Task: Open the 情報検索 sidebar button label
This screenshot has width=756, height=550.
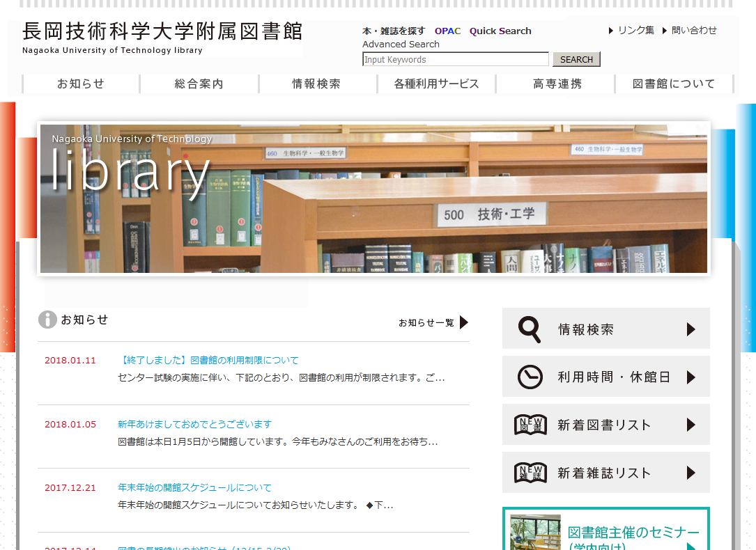Action: (x=586, y=329)
